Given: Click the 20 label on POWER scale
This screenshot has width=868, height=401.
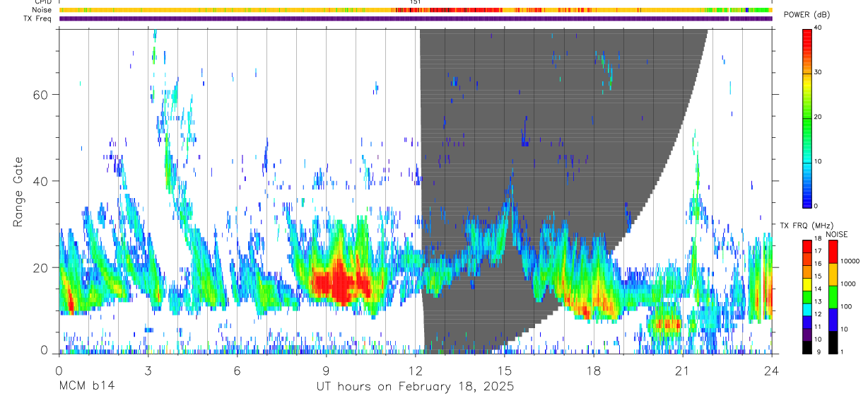Looking at the screenshot, I should coord(818,117).
